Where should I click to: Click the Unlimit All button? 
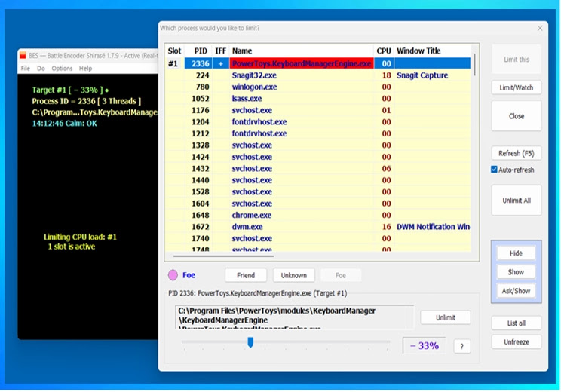pos(517,201)
